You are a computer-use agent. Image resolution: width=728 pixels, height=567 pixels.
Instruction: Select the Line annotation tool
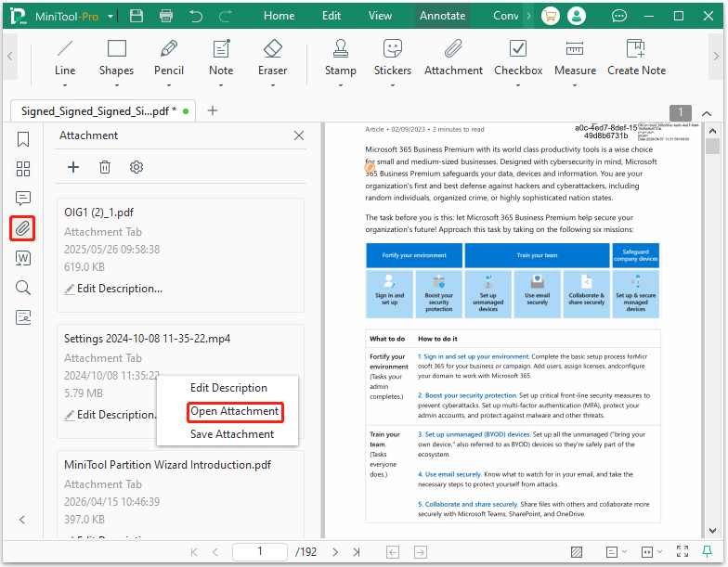(65, 58)
